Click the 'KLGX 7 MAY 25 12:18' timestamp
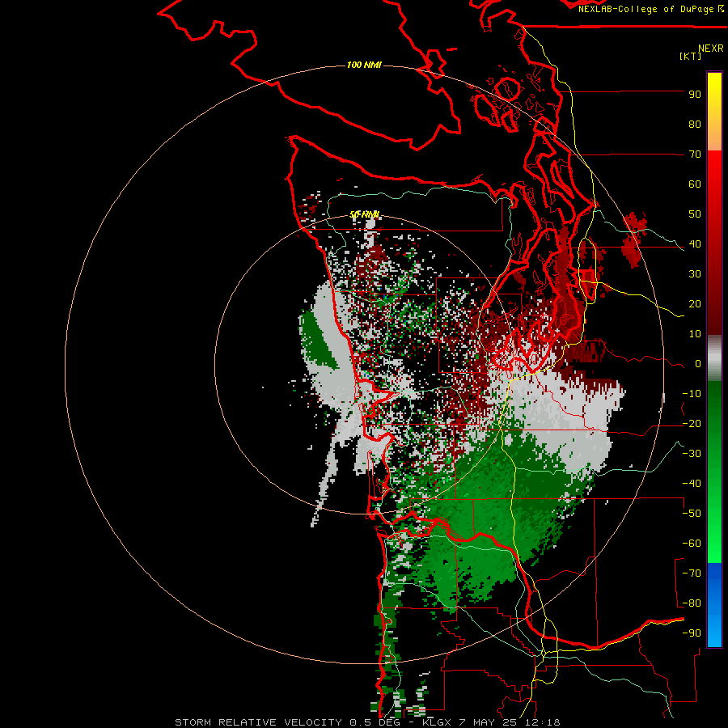The width and height of the screenshot is (728, 728). [x=491, y=722]
